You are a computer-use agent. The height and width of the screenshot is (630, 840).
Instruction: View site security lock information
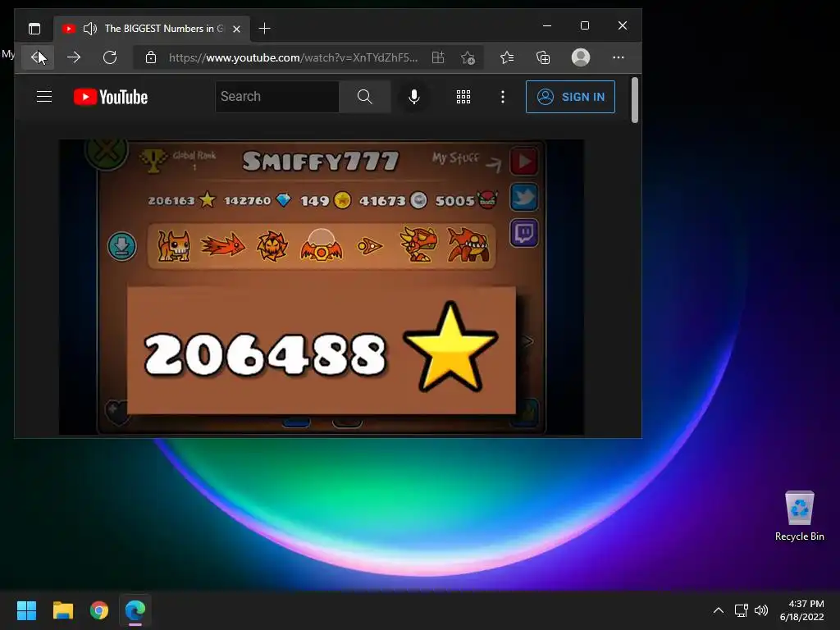click(x=151, y=57)
